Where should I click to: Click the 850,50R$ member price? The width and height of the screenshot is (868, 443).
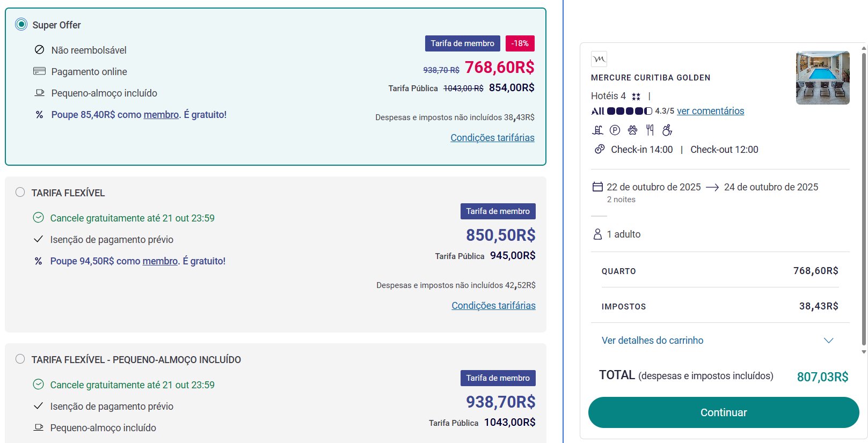(x=500, y=235)
